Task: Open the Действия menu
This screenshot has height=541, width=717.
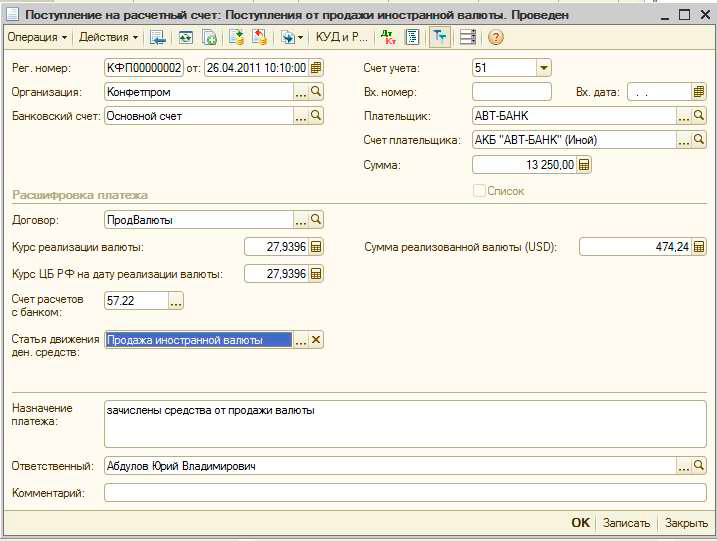Action: pos(108,37)
